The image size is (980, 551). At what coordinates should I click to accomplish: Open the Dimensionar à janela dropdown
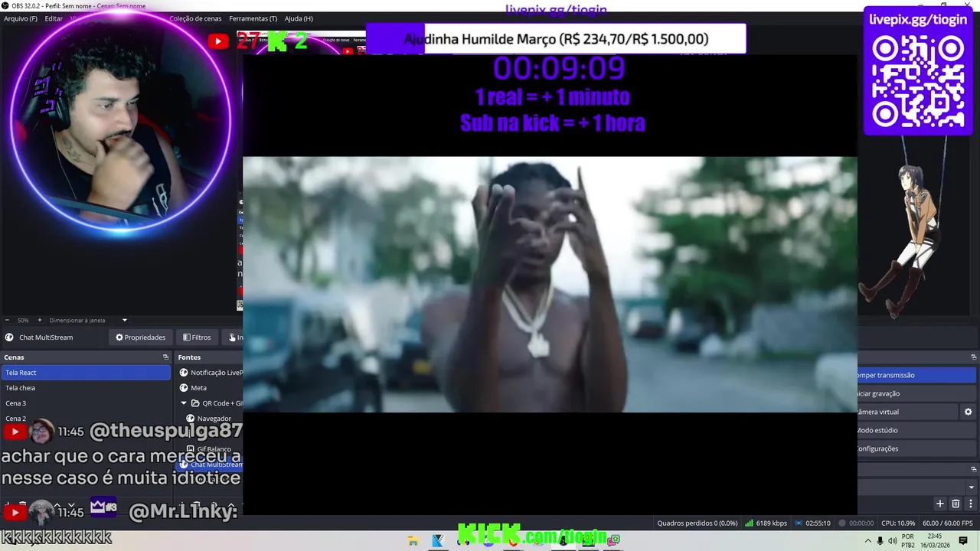tap(88, 321)
